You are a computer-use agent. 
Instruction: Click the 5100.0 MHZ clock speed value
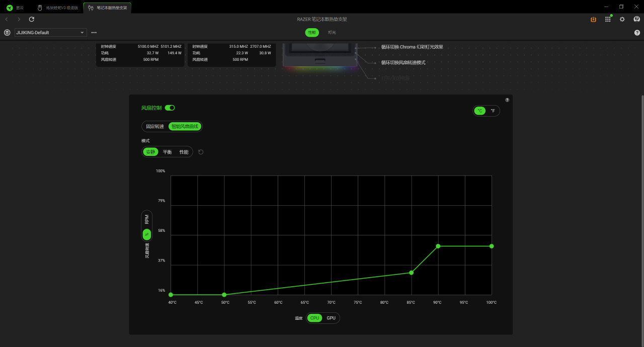pos(147,46)
